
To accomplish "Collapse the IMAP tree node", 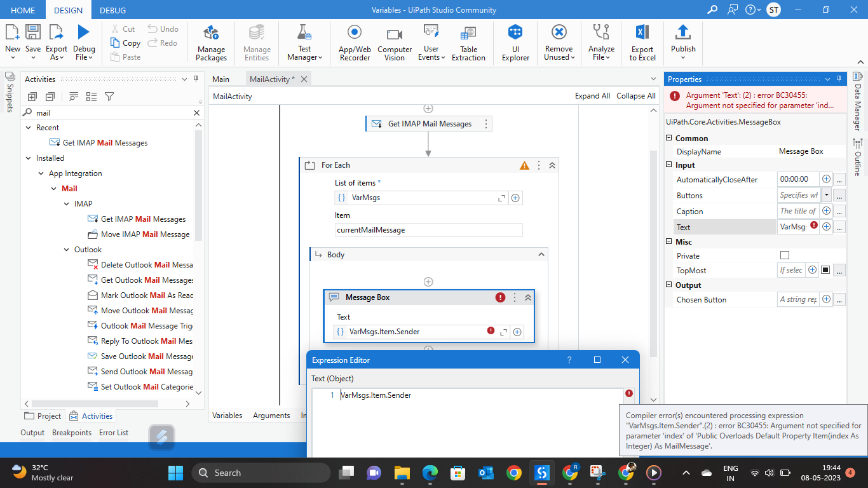I will pos(66,204).
